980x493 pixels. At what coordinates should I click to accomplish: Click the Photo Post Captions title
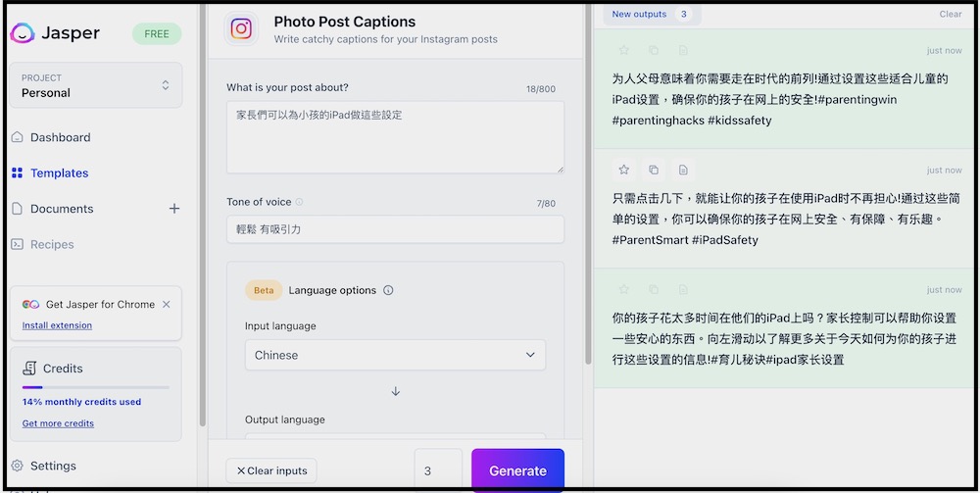point(344,22)
